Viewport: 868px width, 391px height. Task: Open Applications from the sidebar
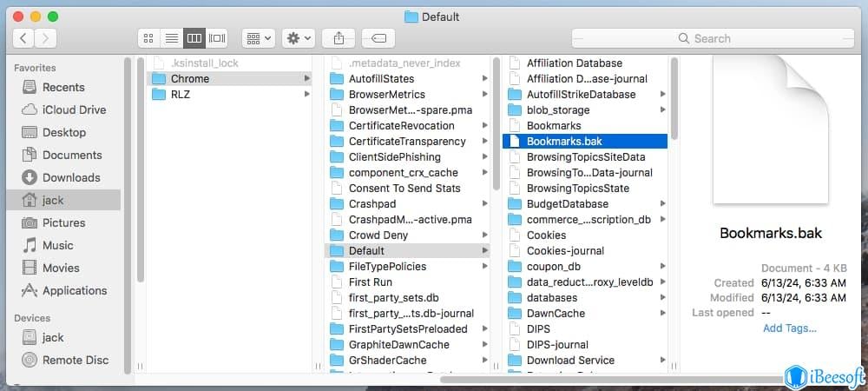(75, 290)
